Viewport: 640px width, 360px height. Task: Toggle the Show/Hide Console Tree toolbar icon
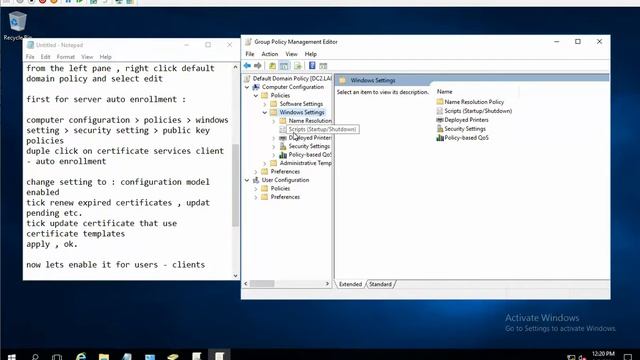[284, 66]
